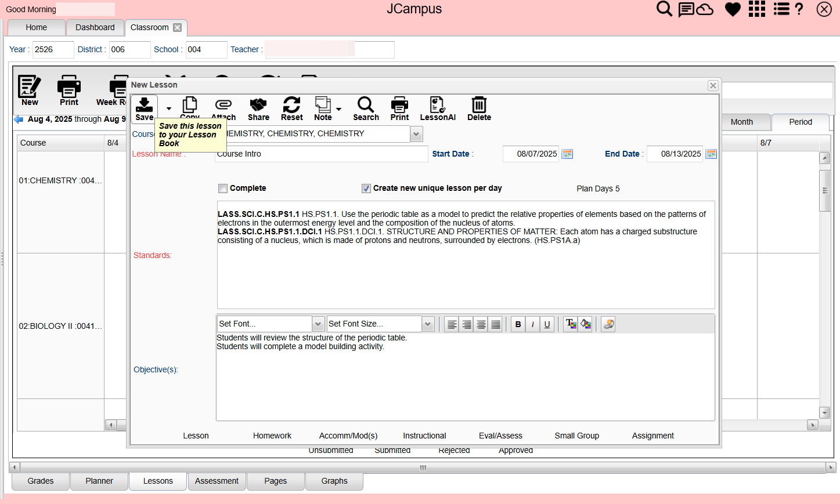
Task: Toggle Create new unique lesson per day
Action: click(366, 188)
